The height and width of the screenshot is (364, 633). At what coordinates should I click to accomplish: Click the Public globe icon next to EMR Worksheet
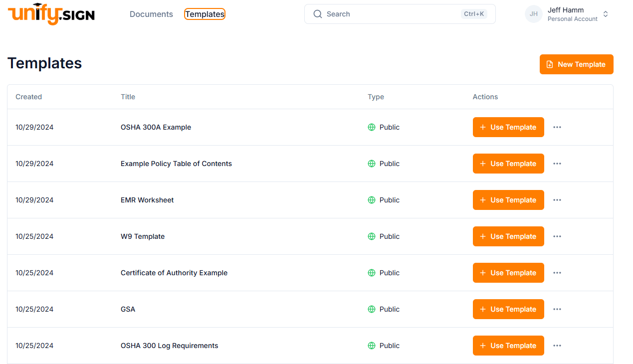tap(371, 200)
